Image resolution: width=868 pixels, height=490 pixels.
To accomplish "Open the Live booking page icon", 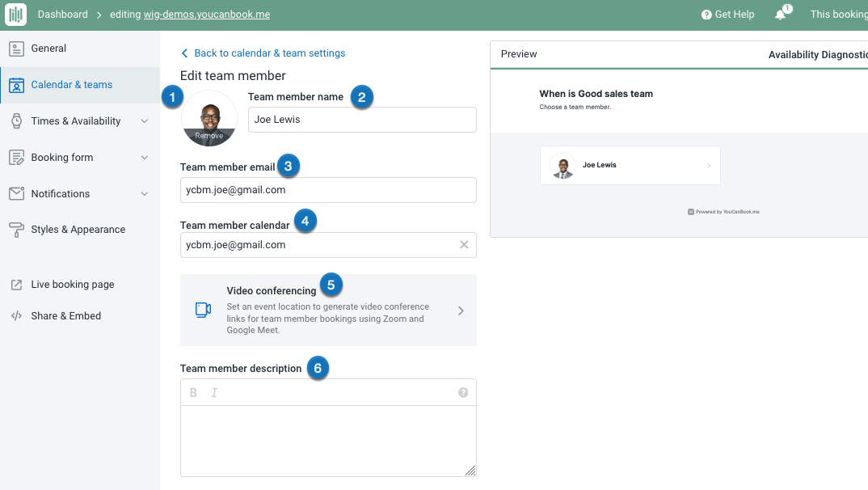I will click(x=17, y=284).
